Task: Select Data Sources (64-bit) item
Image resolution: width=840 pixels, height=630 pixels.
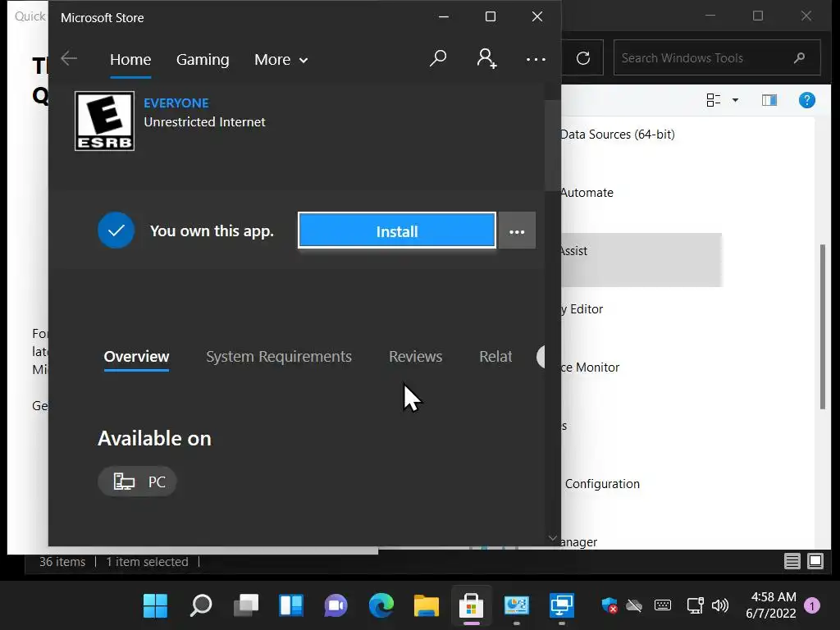Action: [x=617, y=135]
